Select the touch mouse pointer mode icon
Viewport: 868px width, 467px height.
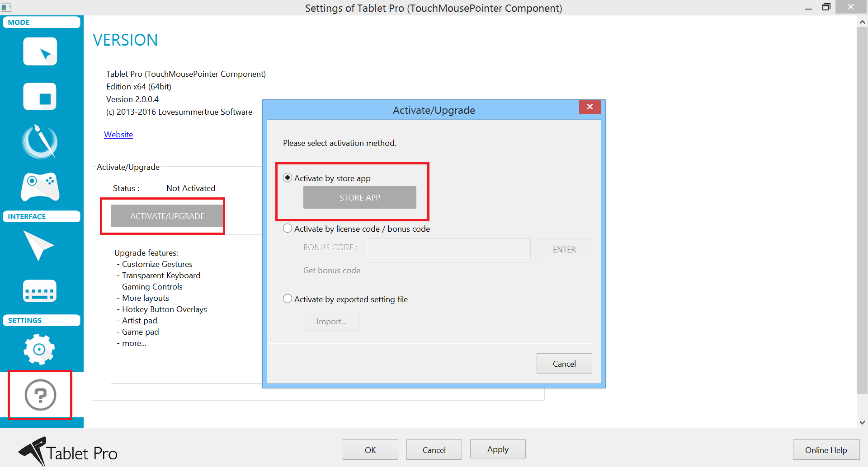40,52
